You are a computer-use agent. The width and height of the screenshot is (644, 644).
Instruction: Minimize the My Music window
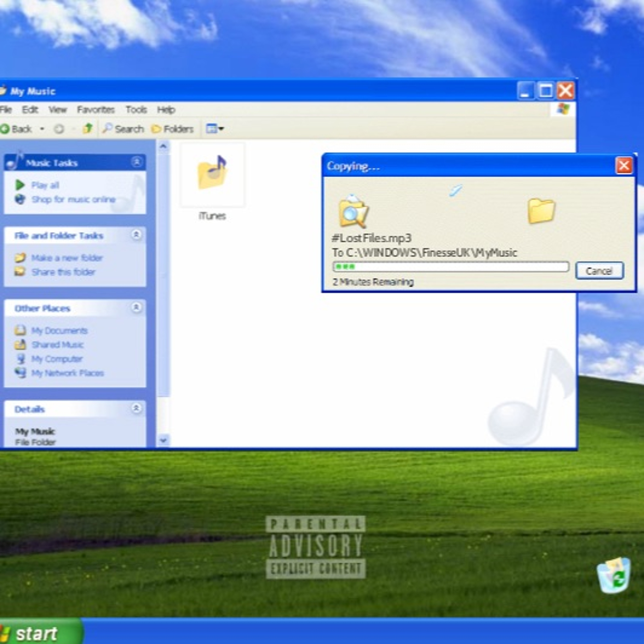[x=526, y=91]
